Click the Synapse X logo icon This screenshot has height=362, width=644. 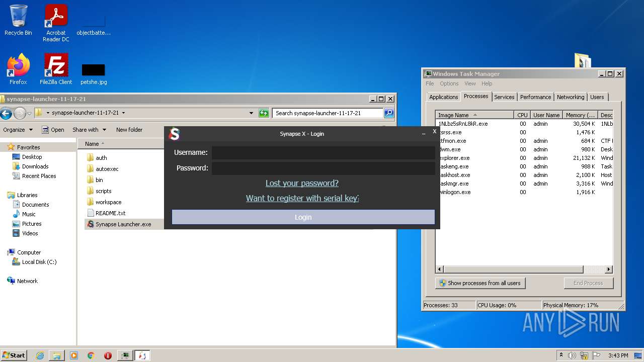[174, 134]
